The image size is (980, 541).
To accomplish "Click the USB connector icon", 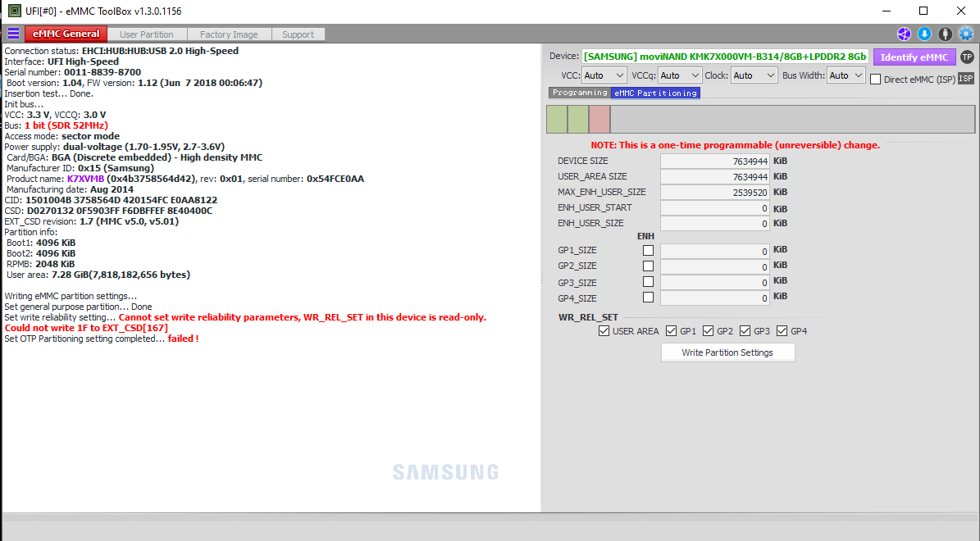I will pyautogui.click(x=945, y=34).
